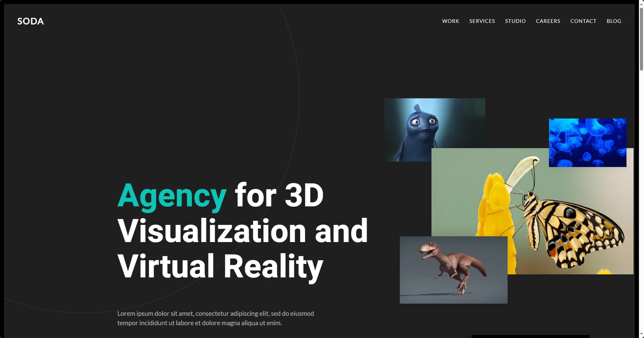Select CONTACT in the top navigation
This screenshot has width=644, height=338.
[583, 21]
